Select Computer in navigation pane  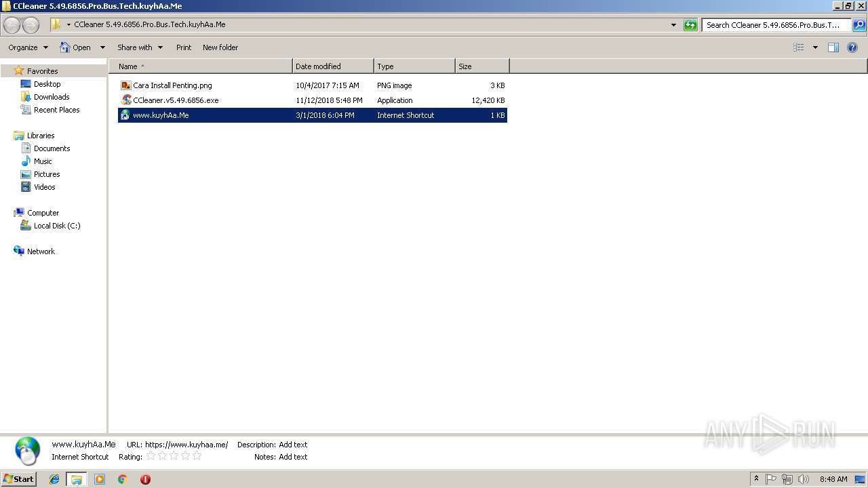click(x=43, y=213)
